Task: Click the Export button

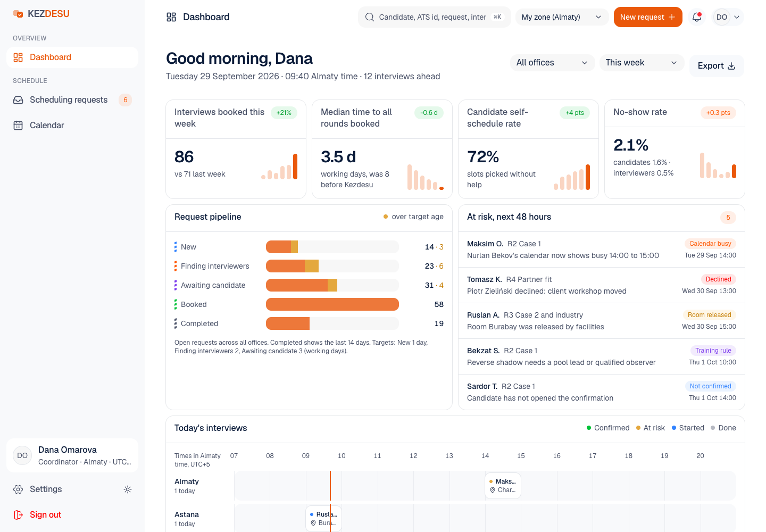Action: tap(717, 66)
